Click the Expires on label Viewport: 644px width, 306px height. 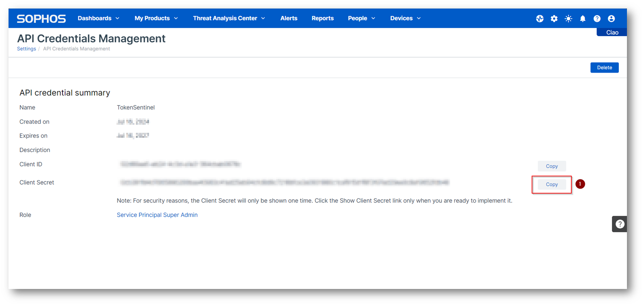pyautogui.click(x=33, y=136)
